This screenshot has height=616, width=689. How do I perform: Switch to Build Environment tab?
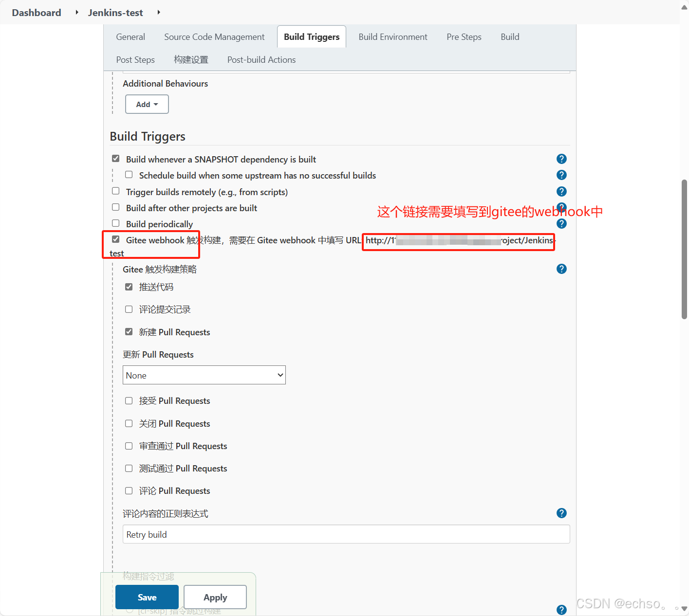(x=393, y=37)
